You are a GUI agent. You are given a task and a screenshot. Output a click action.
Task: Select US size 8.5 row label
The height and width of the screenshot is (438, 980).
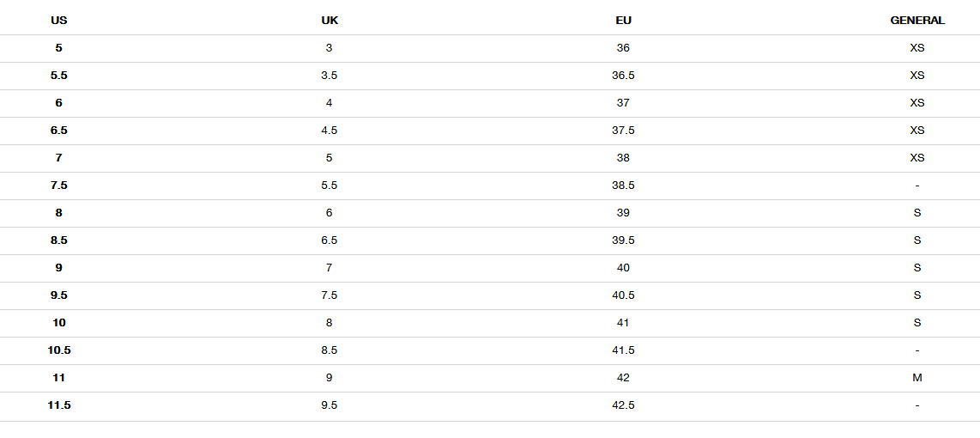click(x=58, y=240)
